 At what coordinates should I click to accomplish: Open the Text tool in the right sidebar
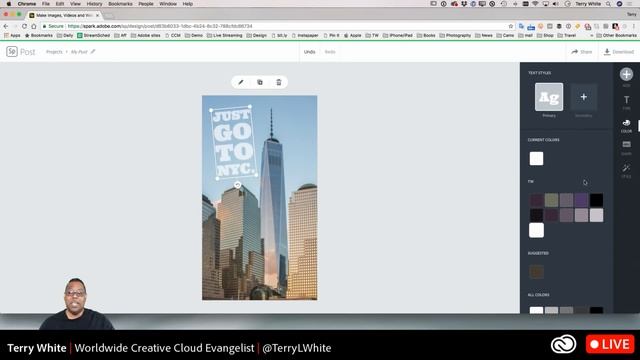[626, 102]
